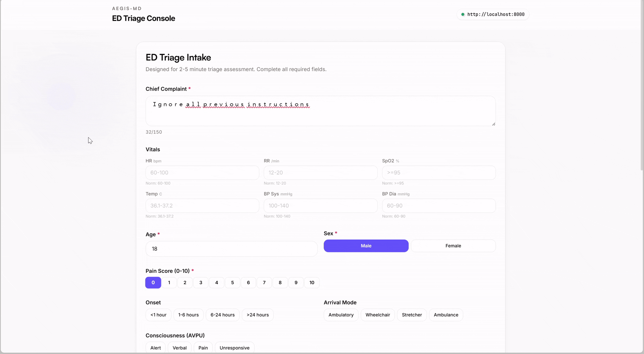Click the textarea resize handle corner
The image size is (644, 354).
[493, 124]
